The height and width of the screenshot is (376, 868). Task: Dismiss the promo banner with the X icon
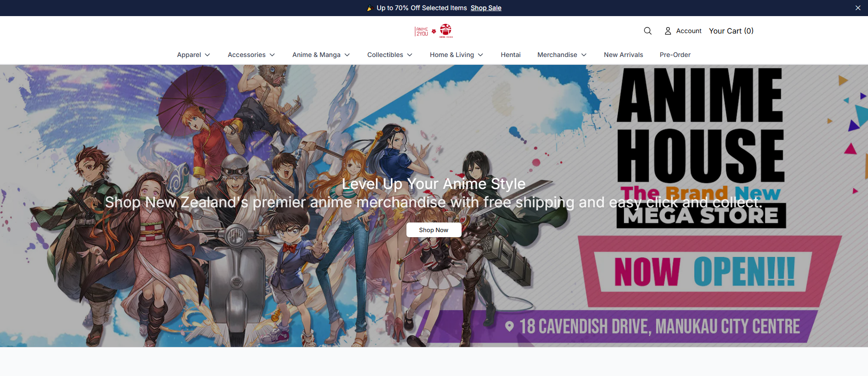(858, 8)
